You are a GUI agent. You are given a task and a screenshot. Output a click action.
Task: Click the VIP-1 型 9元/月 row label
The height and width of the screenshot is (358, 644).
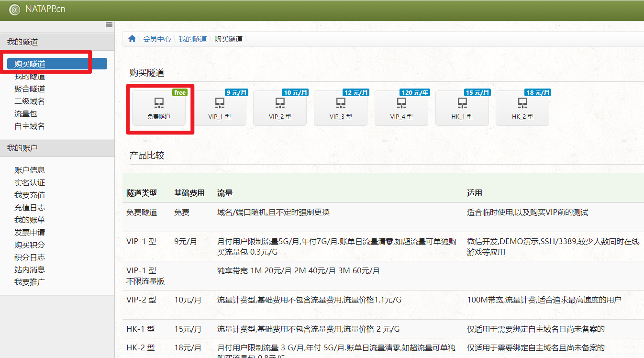141,242
